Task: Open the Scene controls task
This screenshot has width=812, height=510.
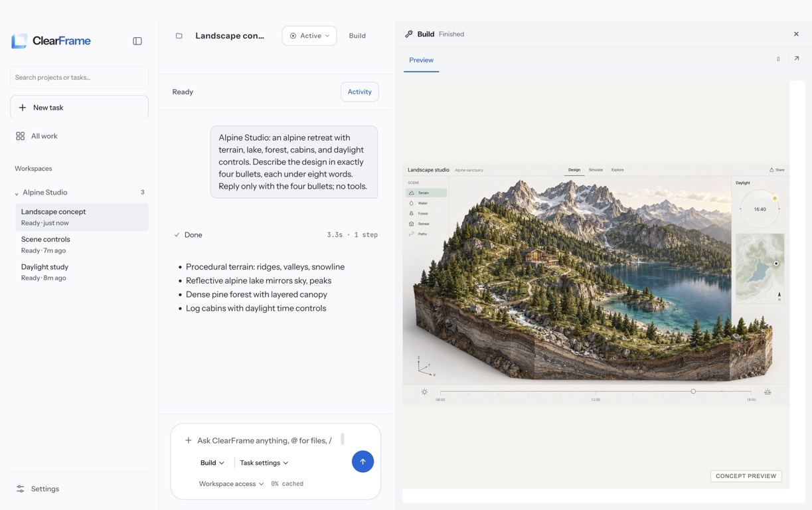Action: (x=82, y=244)
